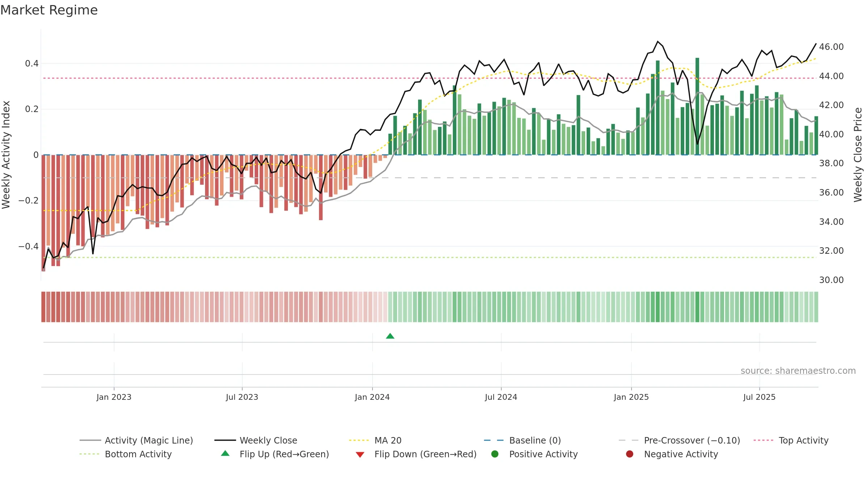Click the Jan 2023 x-axis label
The width and height of the screenshot is (868, 488).
(x=114, y=397)
